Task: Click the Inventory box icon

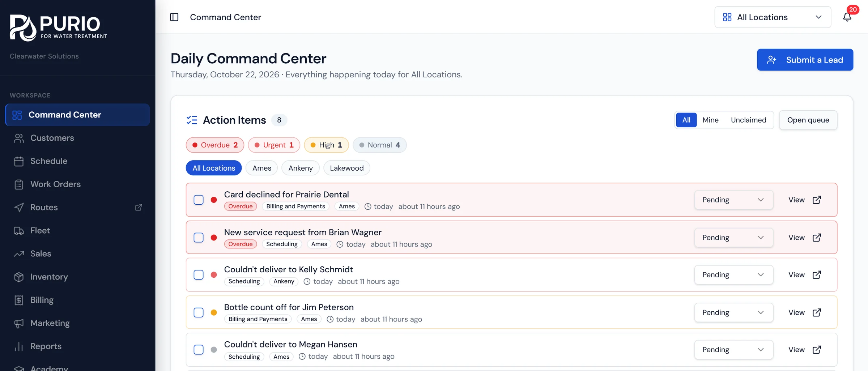Action: coord(19,277)
